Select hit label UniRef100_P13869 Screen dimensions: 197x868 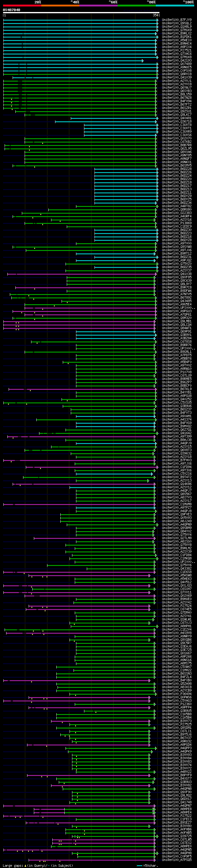click(x=176, y=223)
